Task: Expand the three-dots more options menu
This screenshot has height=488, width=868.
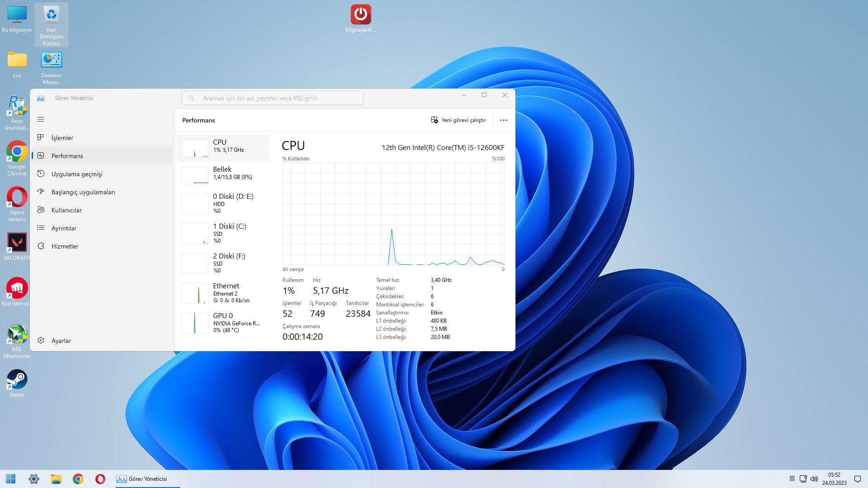Action: click(503, 120)
